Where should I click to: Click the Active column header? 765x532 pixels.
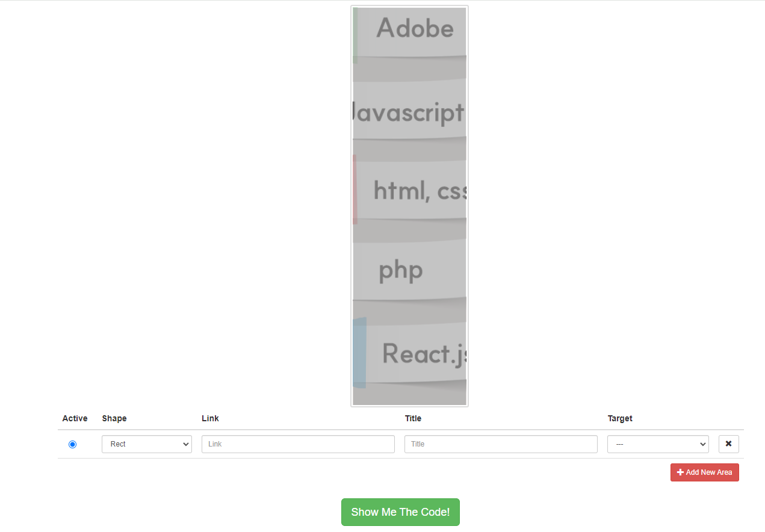click(75, 418)
